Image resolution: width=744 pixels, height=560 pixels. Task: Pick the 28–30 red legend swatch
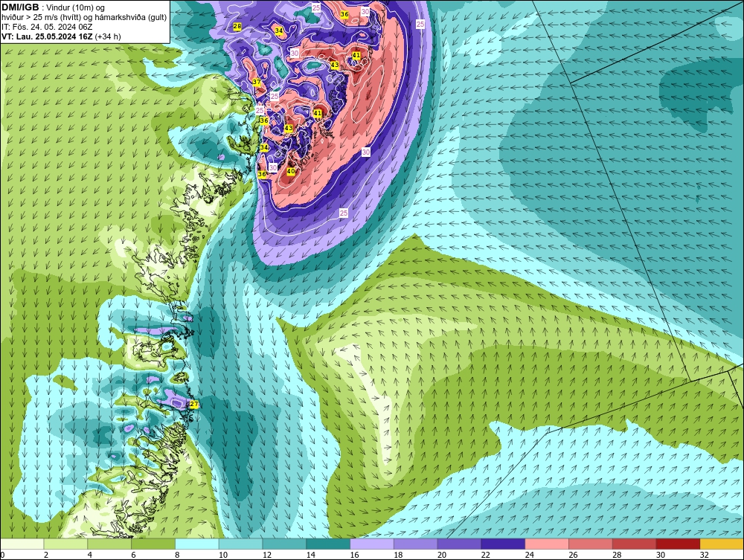tap(635, 544)
